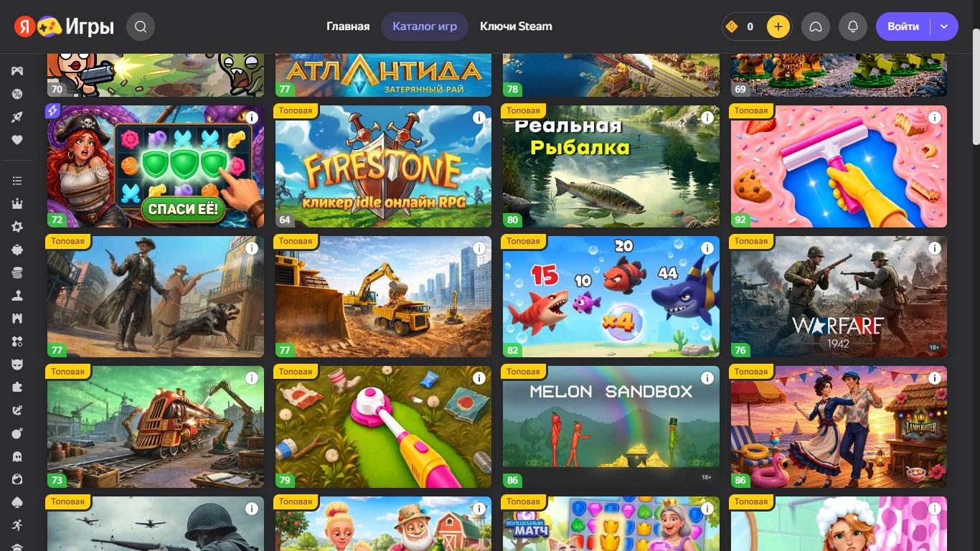Open the pirate СПАСИ ЕЁ! game
The image size is (980, 551).
click(156, 166)
